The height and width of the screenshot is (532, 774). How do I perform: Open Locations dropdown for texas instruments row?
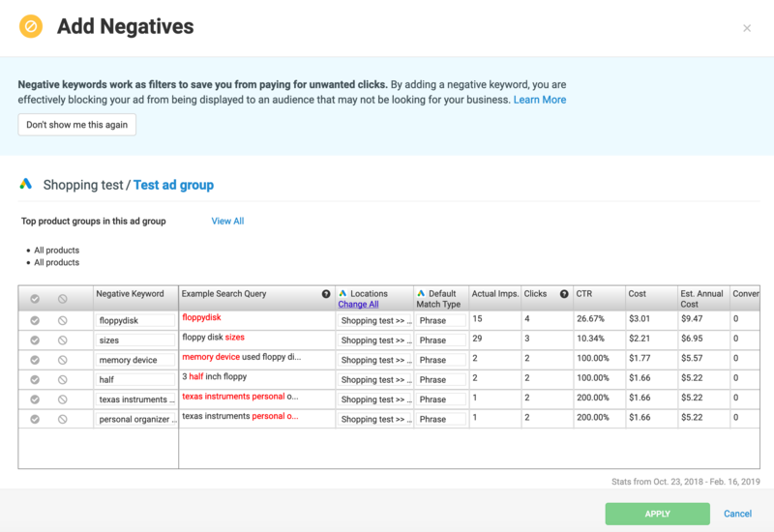[375, 399]
